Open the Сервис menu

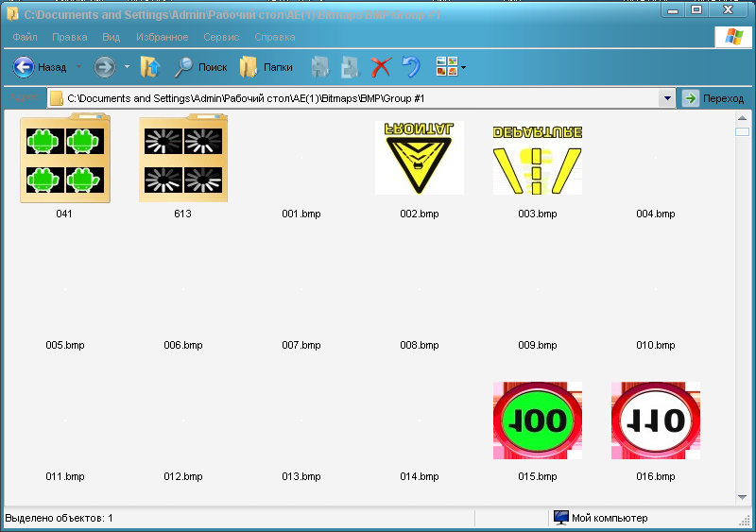coord(222,37)
